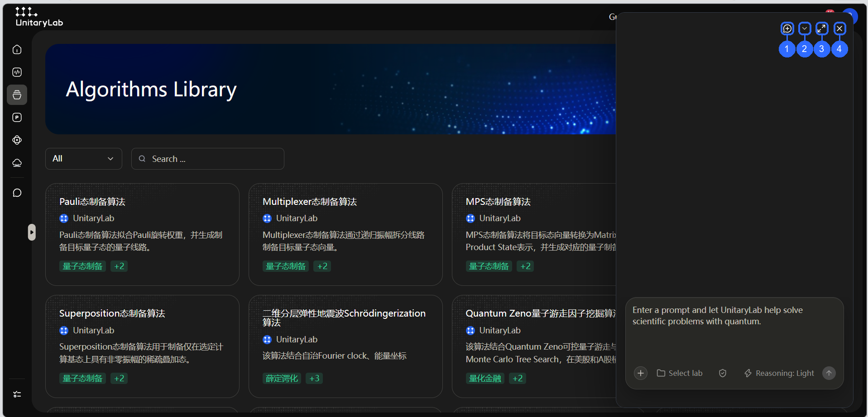Expand +2 tags on Superposition card

[119, 379]
